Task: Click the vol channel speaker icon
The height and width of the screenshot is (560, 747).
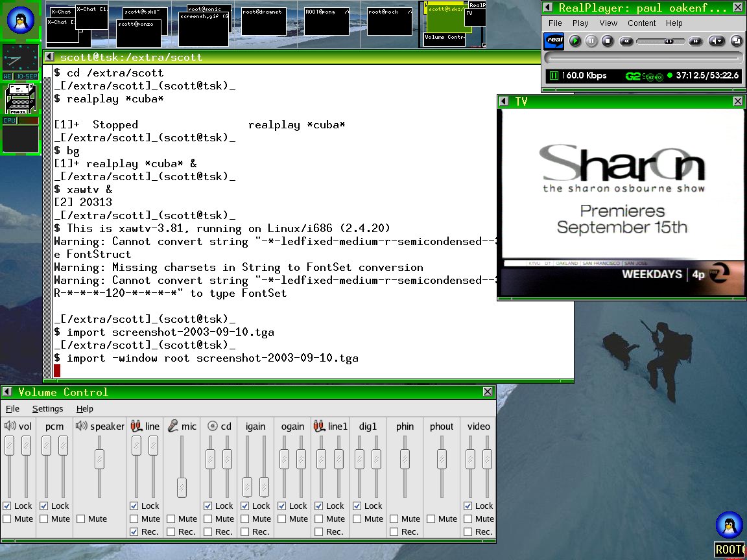Action: click(10, 426)
